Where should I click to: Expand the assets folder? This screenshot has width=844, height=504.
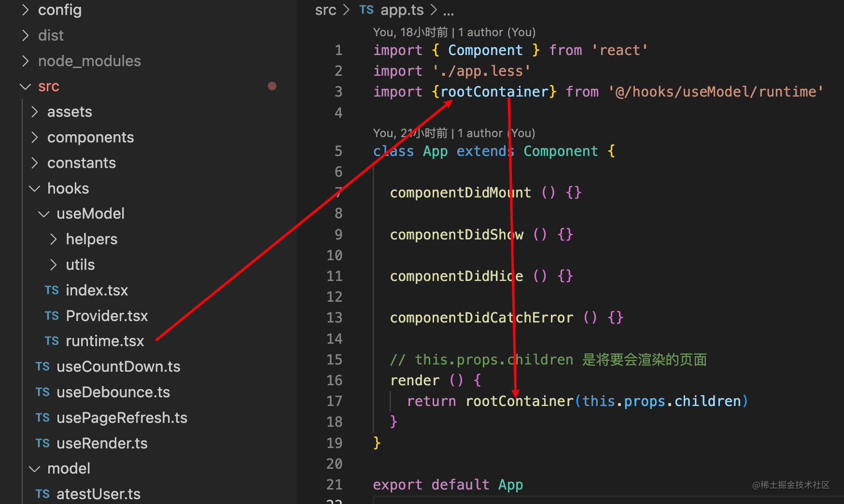[x=34, y=112]
